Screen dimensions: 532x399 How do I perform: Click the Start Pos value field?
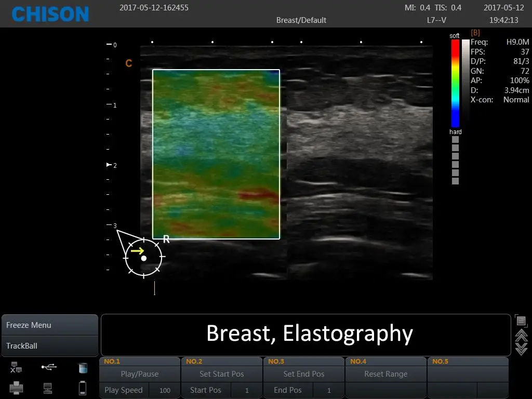(x=247, y=390)
